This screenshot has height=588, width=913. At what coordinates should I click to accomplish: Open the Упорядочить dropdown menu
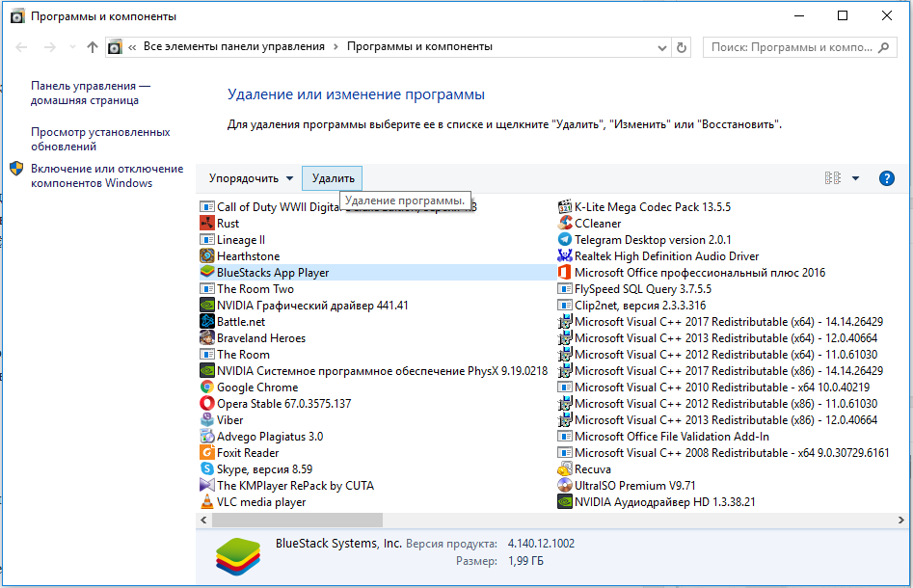[x=251, y=178]
